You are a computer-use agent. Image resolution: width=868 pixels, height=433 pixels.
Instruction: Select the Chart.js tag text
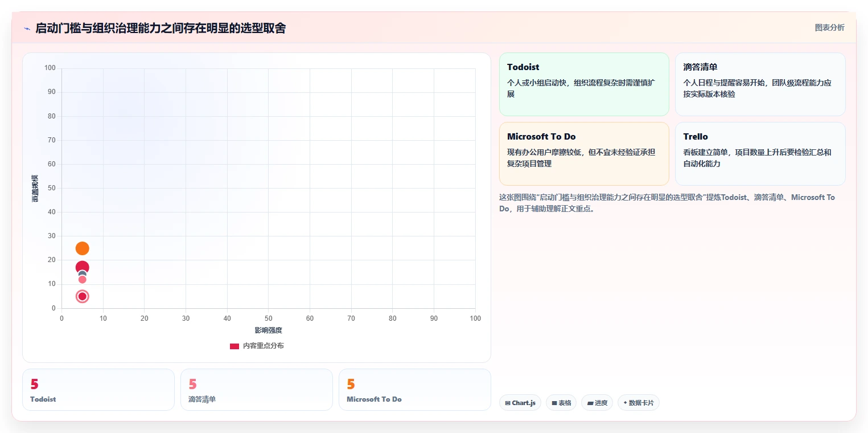(x=524, y=403)
